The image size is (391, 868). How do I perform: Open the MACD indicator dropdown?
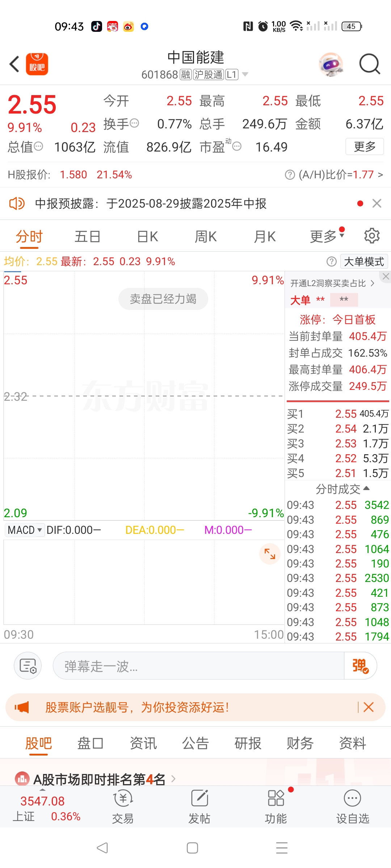(25, 530)
